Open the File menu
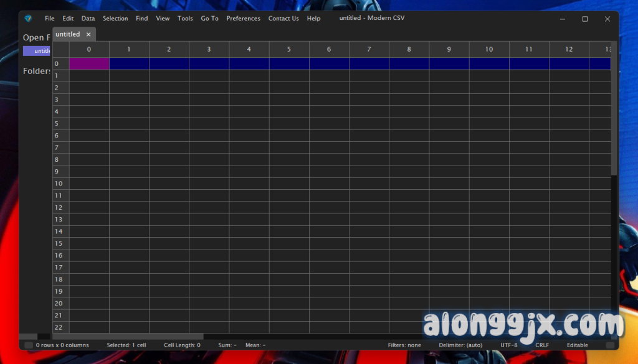 click(x=49, y=19)
